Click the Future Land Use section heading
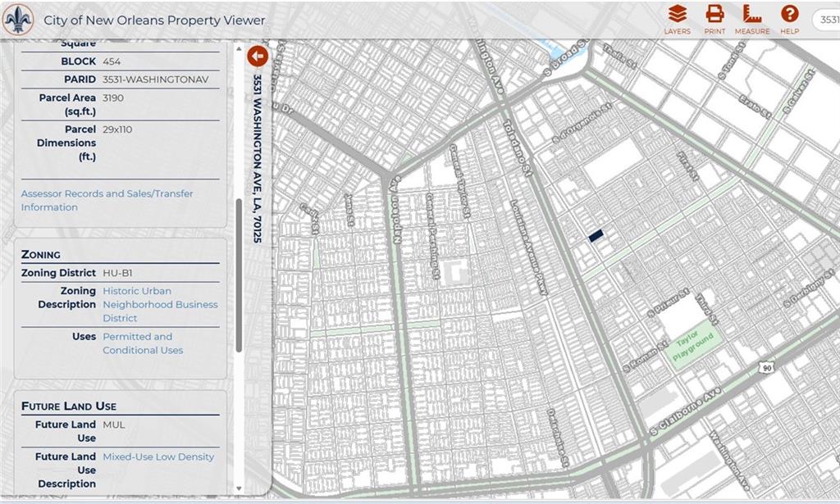 [x=69, y=406]
